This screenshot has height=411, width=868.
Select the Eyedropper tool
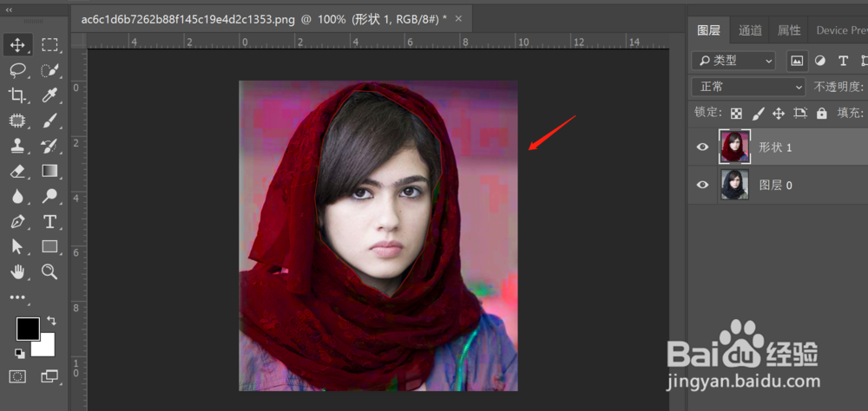[x=49, y=95]
